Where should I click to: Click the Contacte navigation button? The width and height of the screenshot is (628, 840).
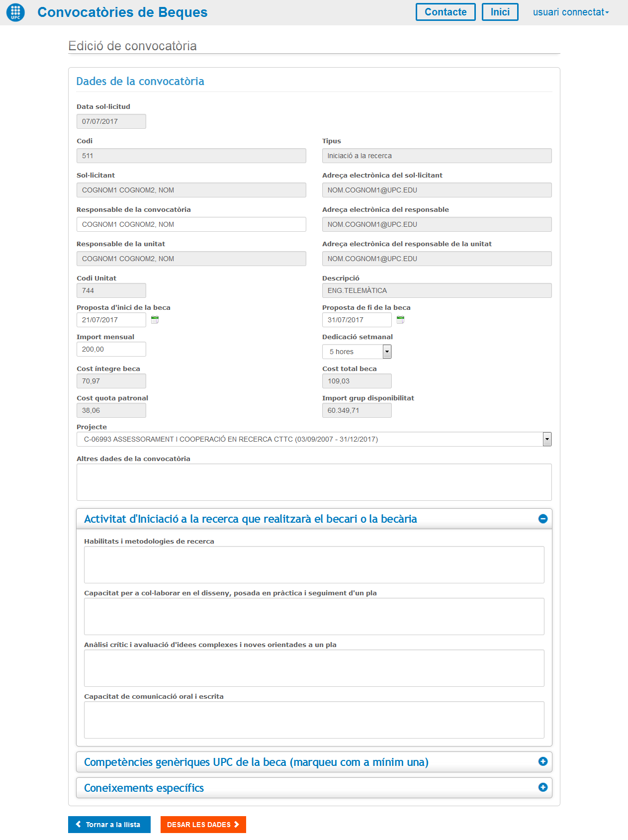click(446, 12)
